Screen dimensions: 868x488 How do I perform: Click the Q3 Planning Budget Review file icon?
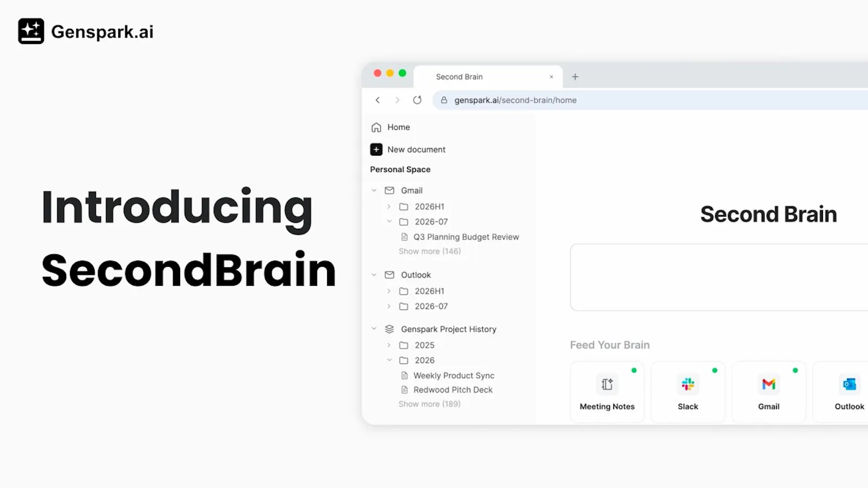pyautogui.click(x=404, y=237)
